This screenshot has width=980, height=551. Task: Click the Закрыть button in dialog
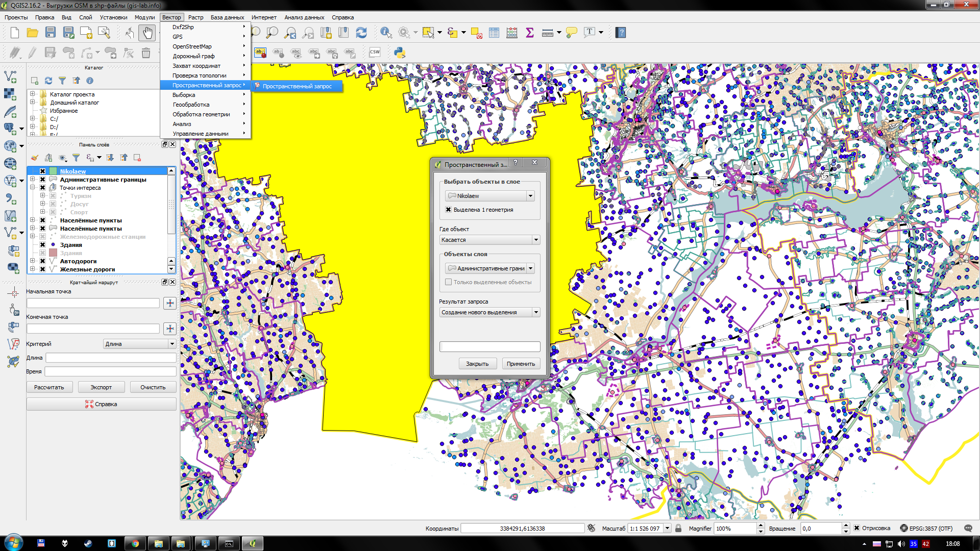tap(477, 364)
